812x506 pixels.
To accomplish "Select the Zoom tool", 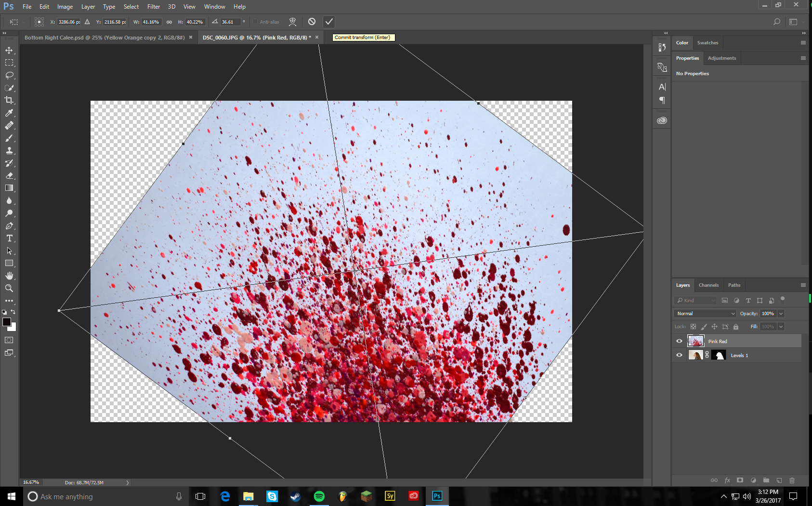I will pyautogui.click(x=9, y=288).
